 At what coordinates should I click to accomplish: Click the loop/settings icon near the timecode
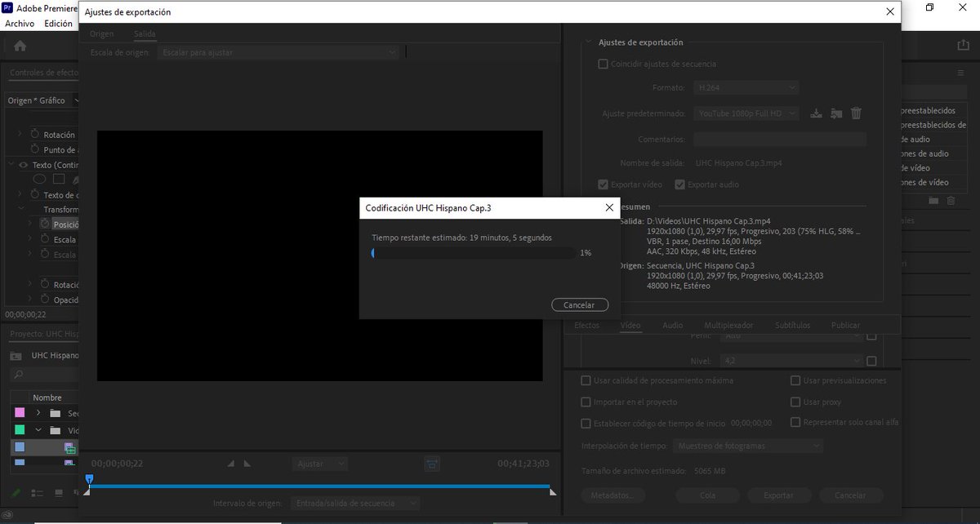point(432,463)
